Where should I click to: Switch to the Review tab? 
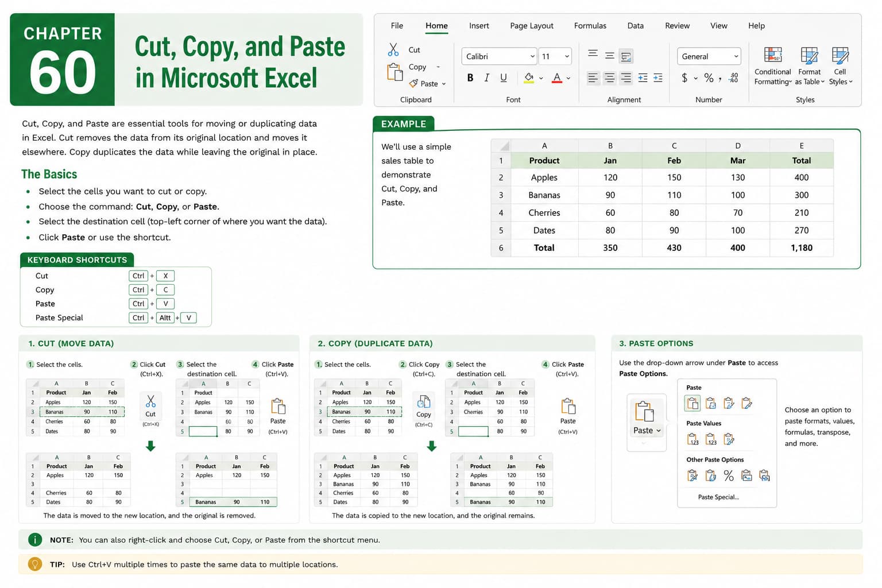tap(677, 25)
